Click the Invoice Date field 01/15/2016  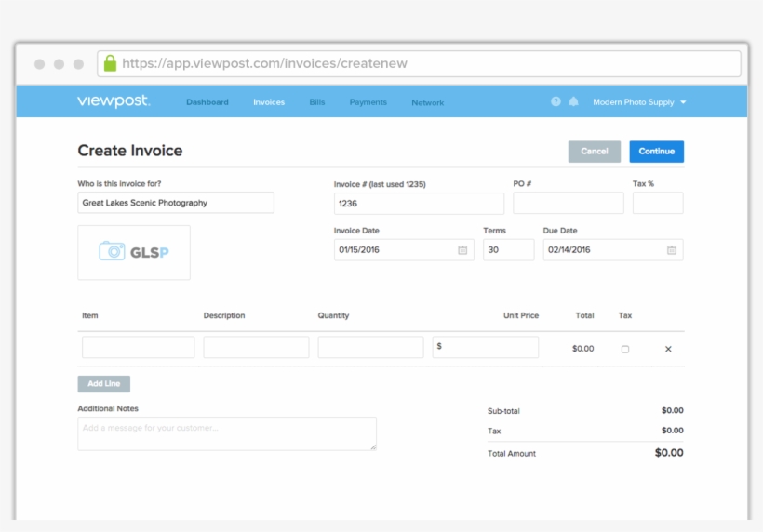[404, 250]
